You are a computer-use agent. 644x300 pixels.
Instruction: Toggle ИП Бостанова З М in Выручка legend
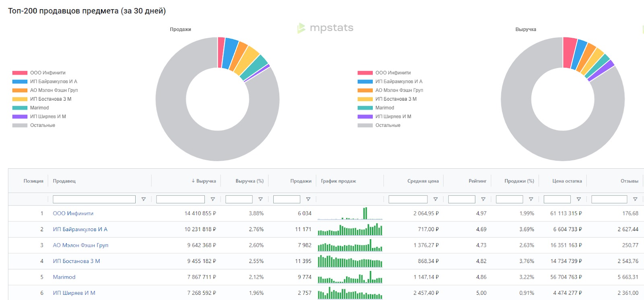(387, 99)
